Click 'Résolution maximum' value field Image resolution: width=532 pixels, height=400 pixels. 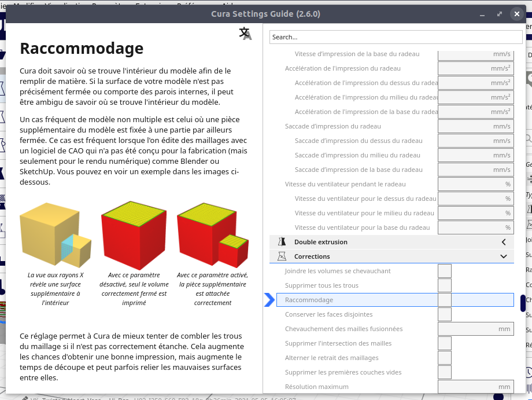coord(476,387)
